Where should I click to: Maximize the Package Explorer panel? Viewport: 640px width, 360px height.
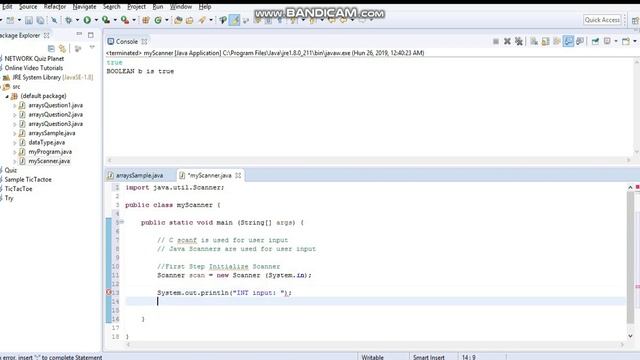tap(91, 35)
